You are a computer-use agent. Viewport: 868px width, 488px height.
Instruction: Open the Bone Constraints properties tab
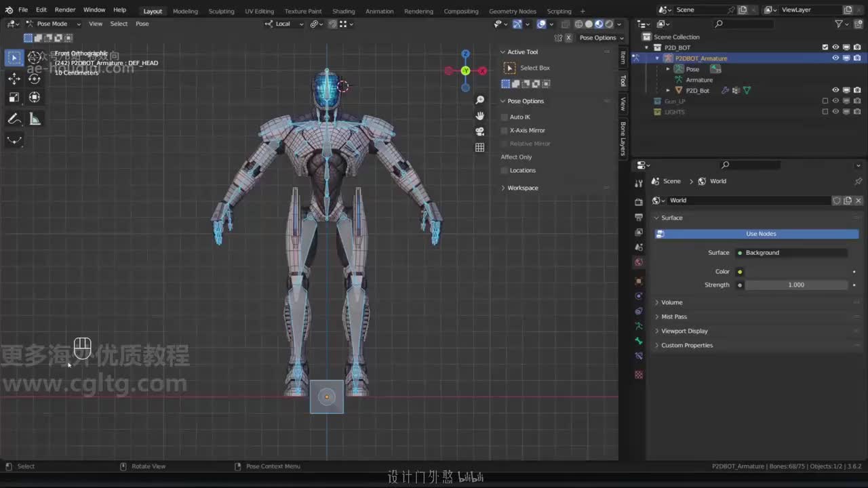(x=639, y=356)
